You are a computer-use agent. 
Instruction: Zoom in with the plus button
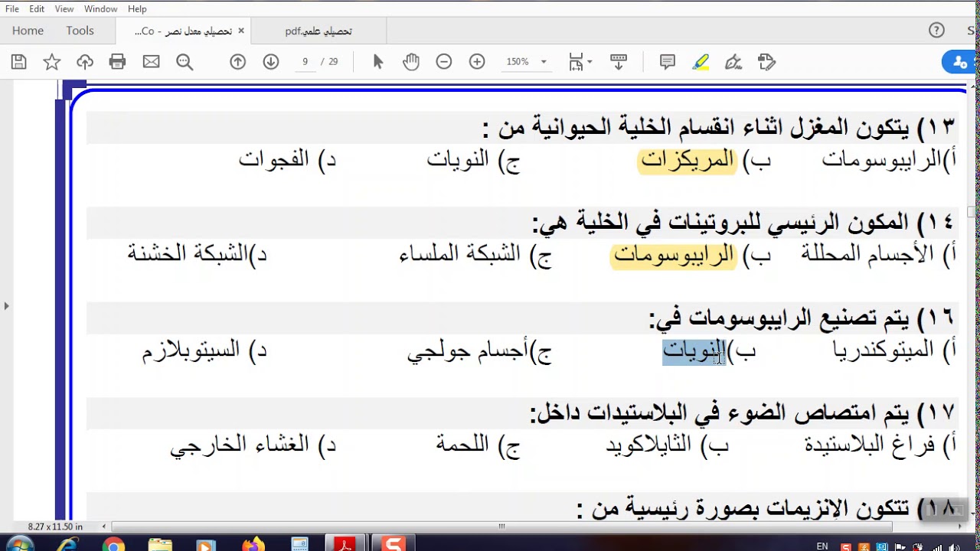click(x=477, y=62)
